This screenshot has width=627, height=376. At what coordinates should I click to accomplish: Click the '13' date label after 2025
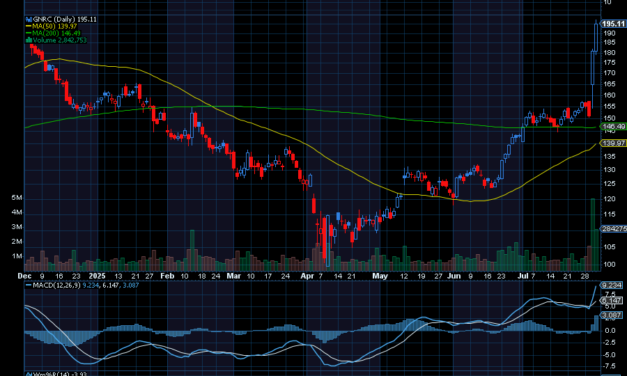(118, 276)
